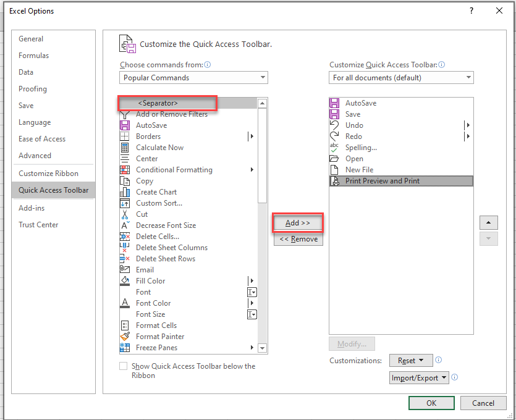
Task: Click the Open folder icon in the toolbar list
Action: coord(334,159)
